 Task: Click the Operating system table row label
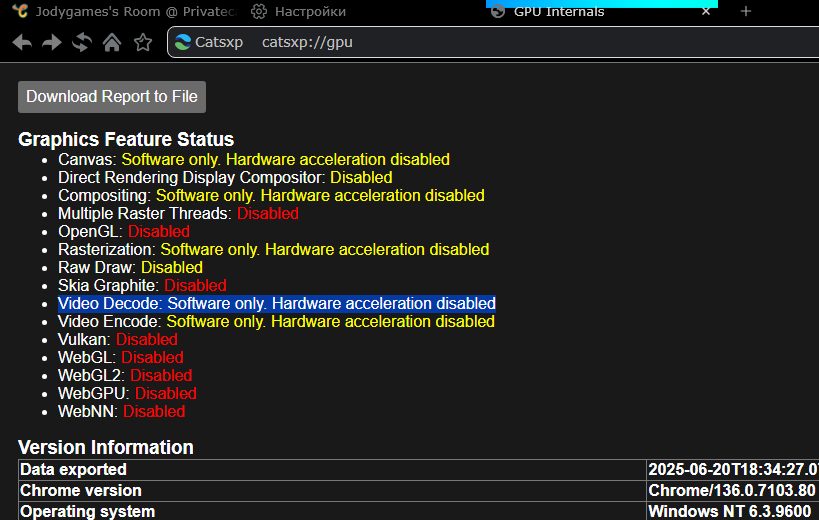[88, 511]
